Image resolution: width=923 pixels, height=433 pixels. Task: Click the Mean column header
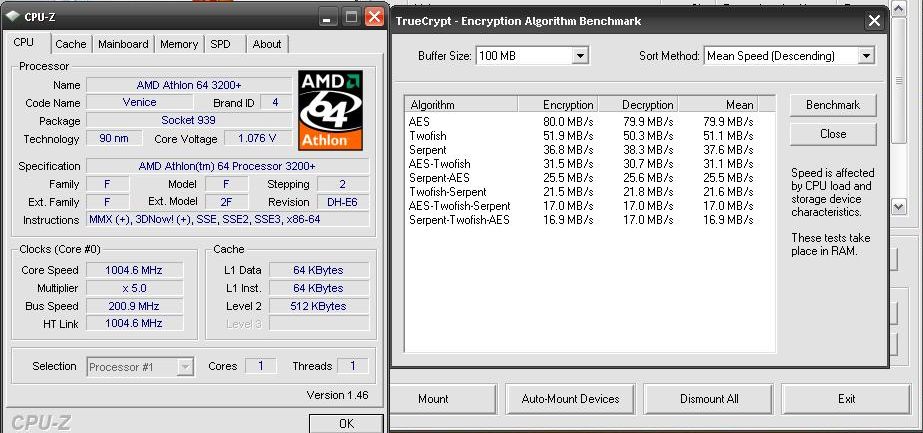click(x=718, y=105)
